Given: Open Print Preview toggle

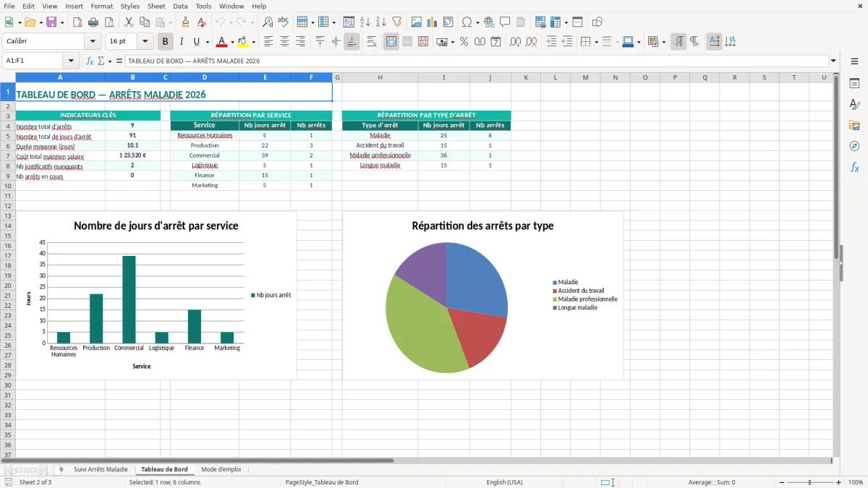Looking at the screenshot, I should click(x=109, y=22).
